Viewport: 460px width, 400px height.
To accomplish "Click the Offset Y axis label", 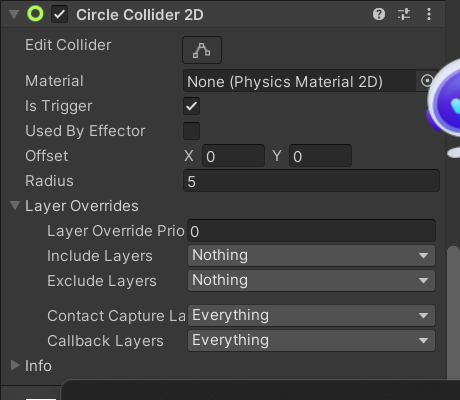I will tap(277, 156).
